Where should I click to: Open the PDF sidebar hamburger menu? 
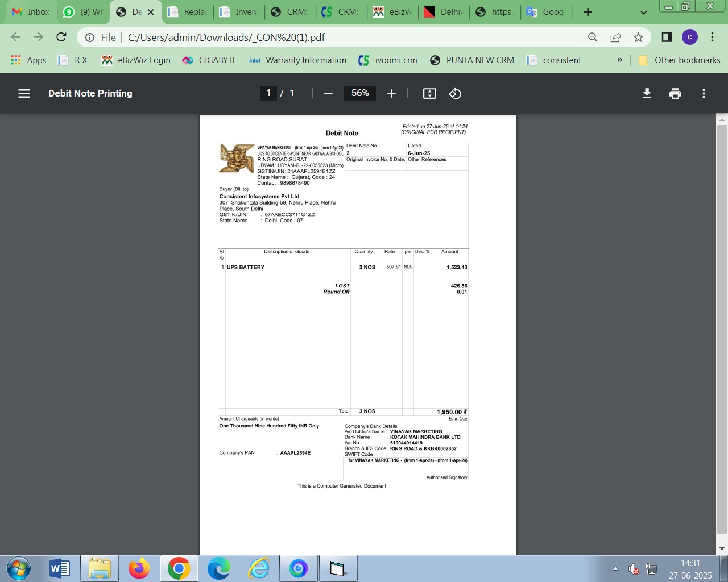(x=24, y=94)
